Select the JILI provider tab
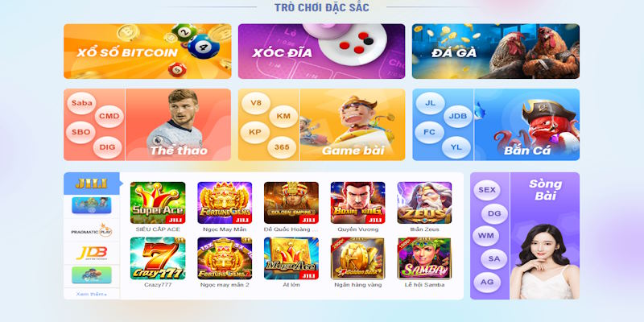 click(x=91, y=184)
